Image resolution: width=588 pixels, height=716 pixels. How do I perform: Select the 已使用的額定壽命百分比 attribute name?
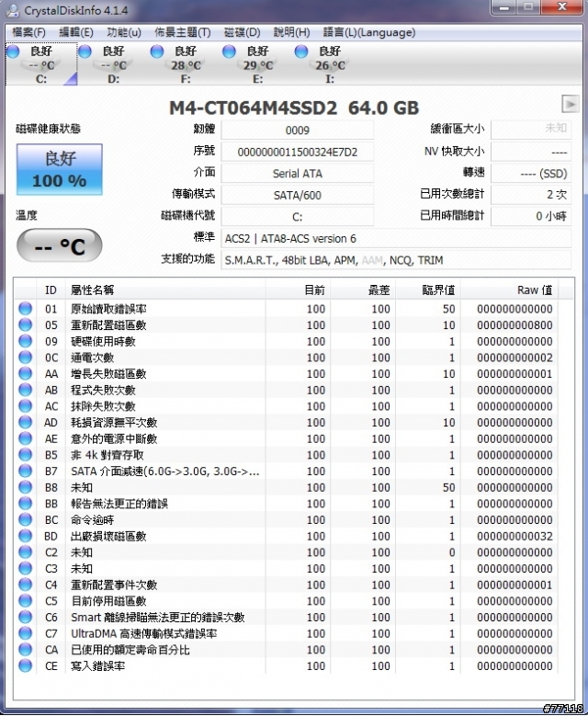[130, 650]
